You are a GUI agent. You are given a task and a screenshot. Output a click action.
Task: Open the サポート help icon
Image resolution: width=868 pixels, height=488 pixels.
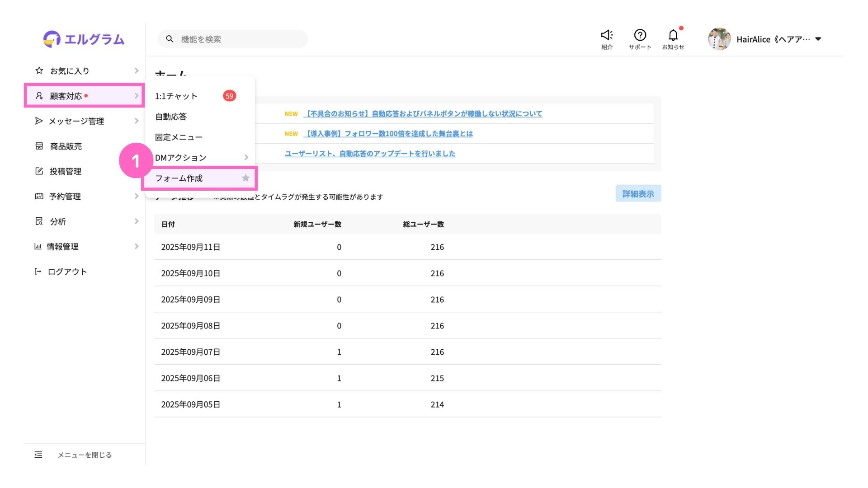[x=640, y=35]
